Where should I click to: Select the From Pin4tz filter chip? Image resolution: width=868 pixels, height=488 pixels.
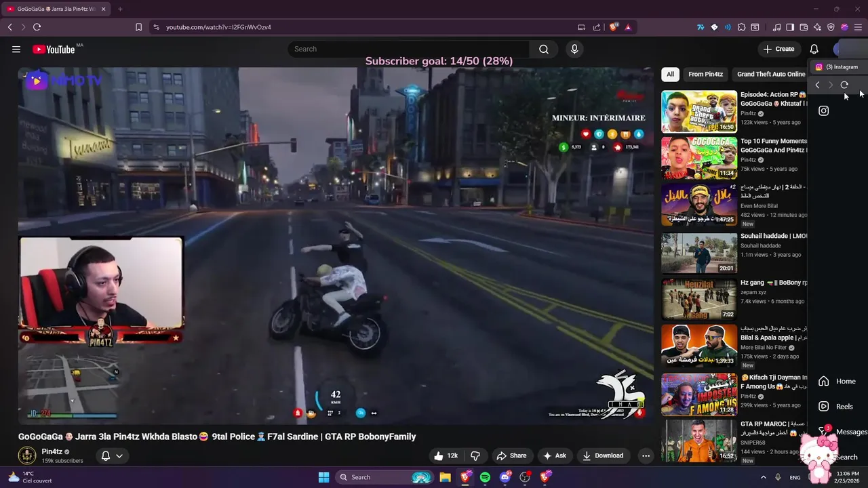(705, 74)
